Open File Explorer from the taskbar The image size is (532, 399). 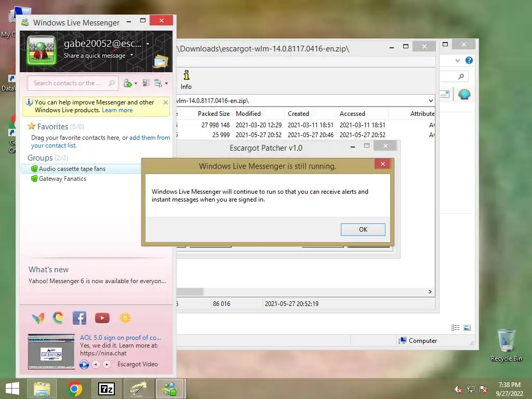click(x=42, y=389)
